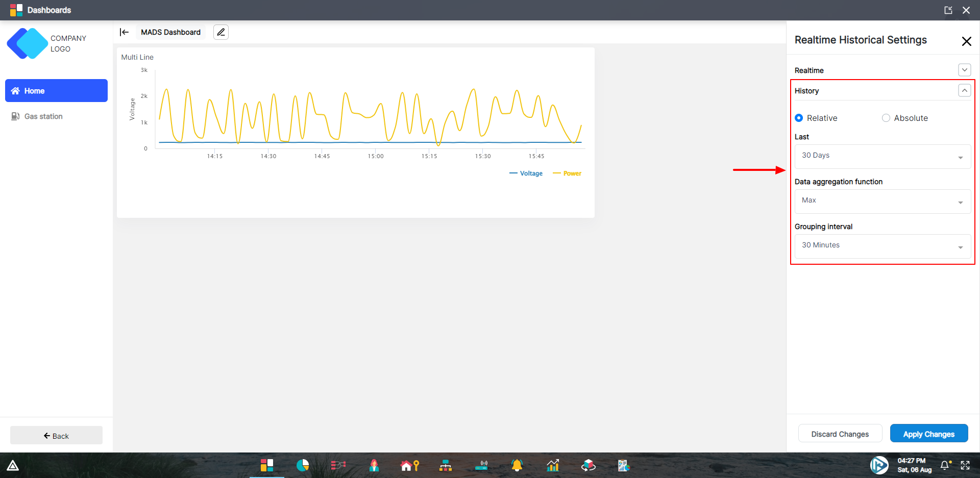Screen dimensions: 980x478
Task: Click the Apply Changes button
Action: click(x=928, y=433)
